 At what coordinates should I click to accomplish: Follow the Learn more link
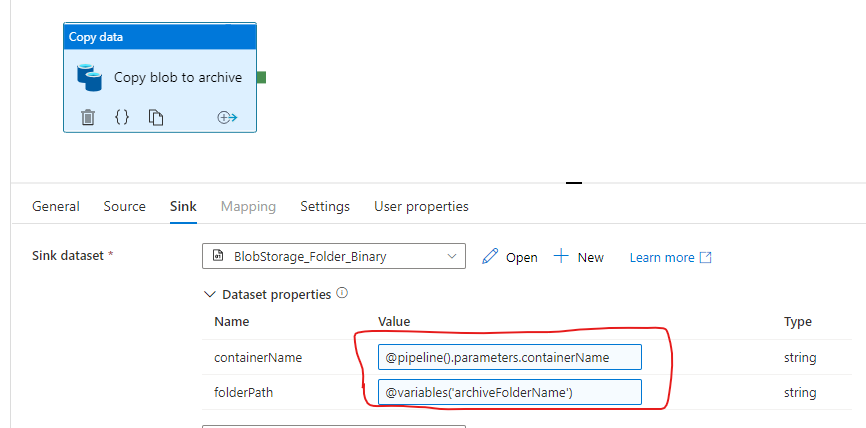tap(662, 257)
